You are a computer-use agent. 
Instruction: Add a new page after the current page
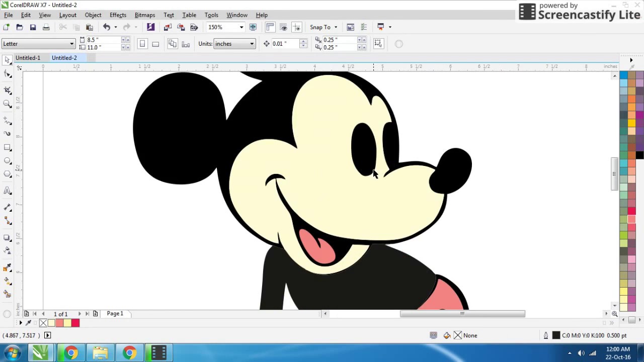pyautogui.click(x=96, y=314)
